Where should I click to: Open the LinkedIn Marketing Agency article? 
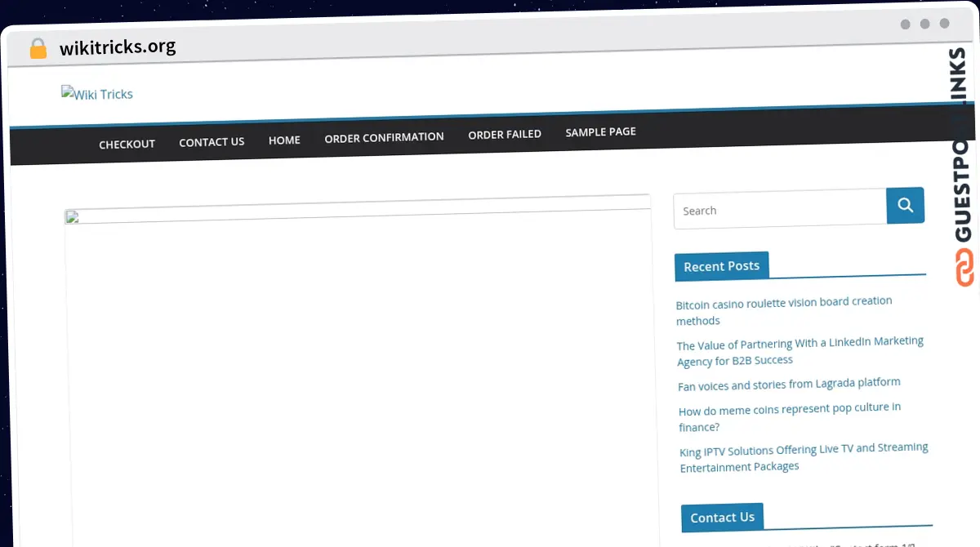click(x=800, y=351)
